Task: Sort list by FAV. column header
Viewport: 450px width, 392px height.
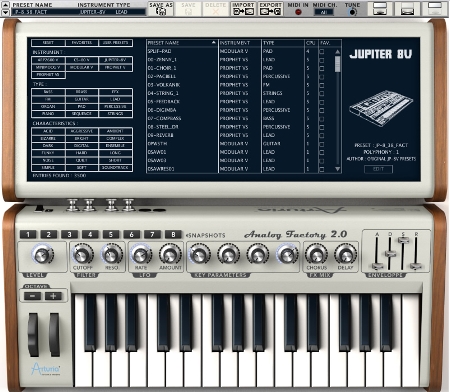Action: coord(325,43)
